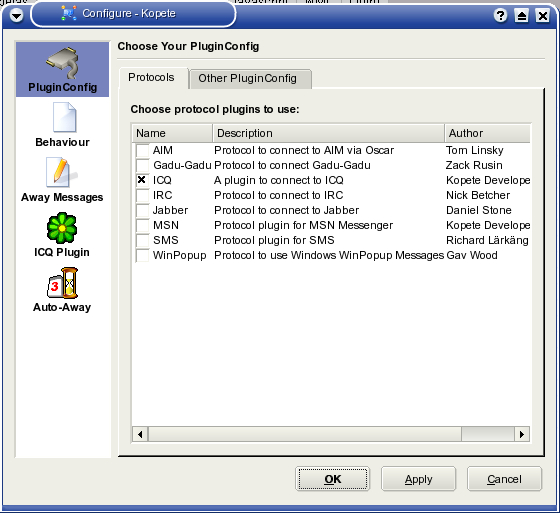This screenshot has height=513, width=560.
Task: Open the Auto-Away hourglass icon
Action: (x=62, y=283)
